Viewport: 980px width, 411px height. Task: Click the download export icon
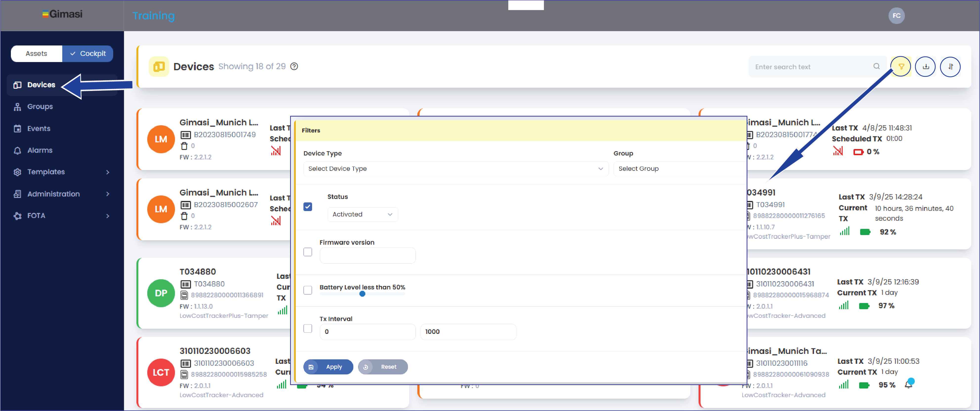pyautogui.click(x=926, y=66)
